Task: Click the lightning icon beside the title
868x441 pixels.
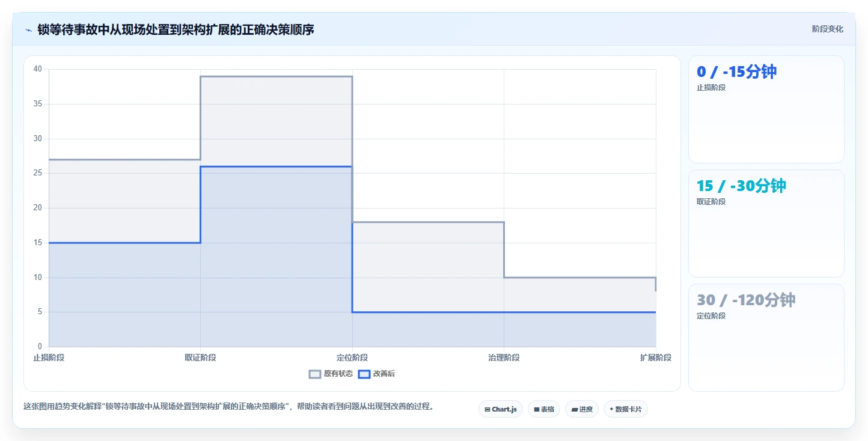Action: click(28, 29)
